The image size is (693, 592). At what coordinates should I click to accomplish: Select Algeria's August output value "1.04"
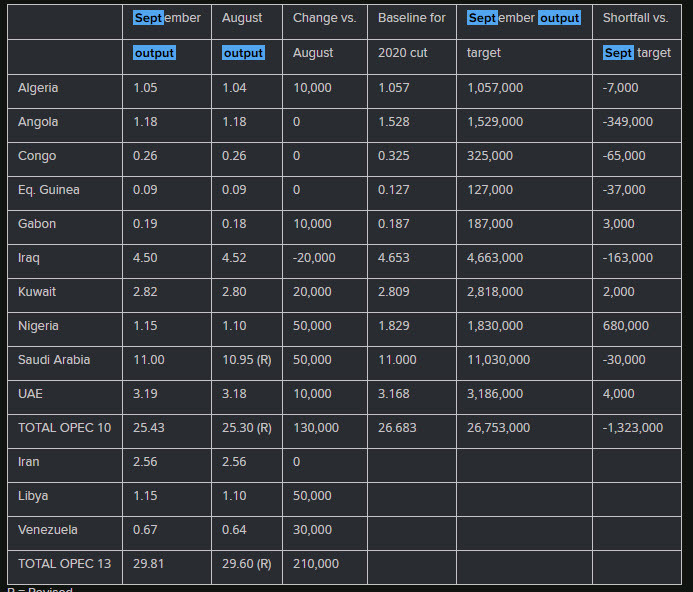click(234, 88)
